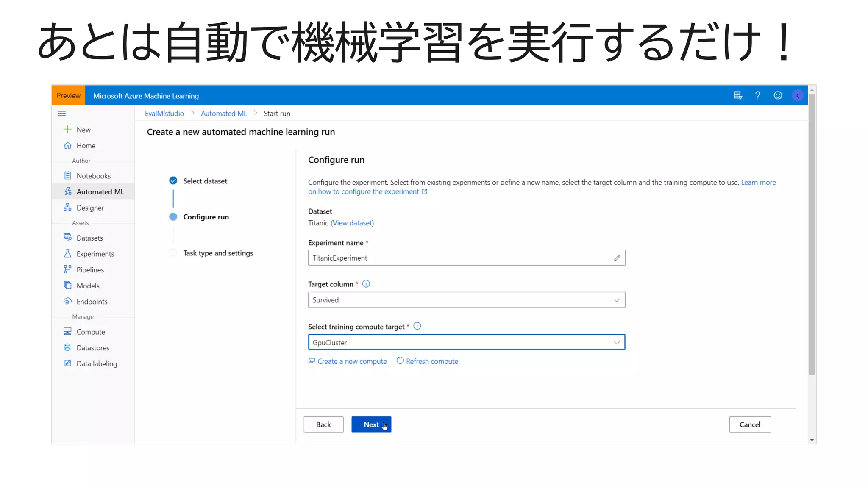Click the Automated ML sidebar icon

click(x=67, y=191)
